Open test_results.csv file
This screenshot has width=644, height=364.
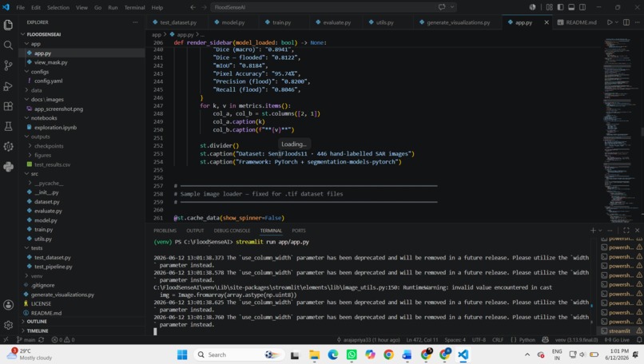(x=52, y=164)
